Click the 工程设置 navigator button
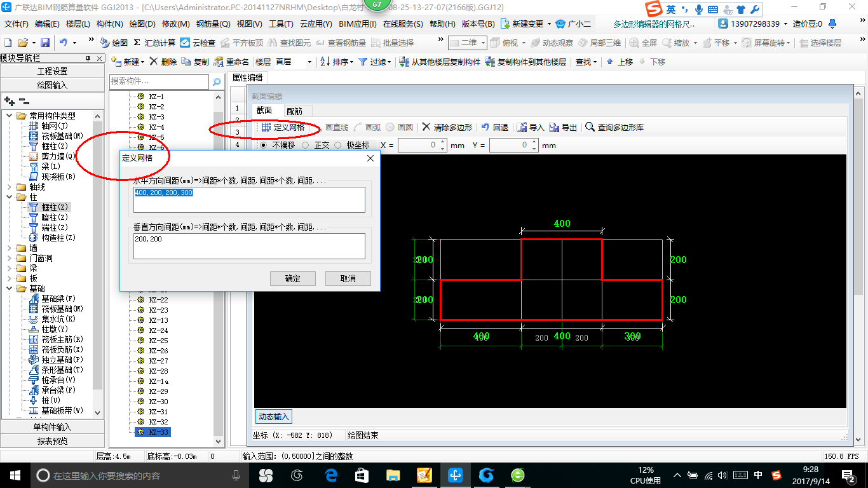 click(52, 71)
